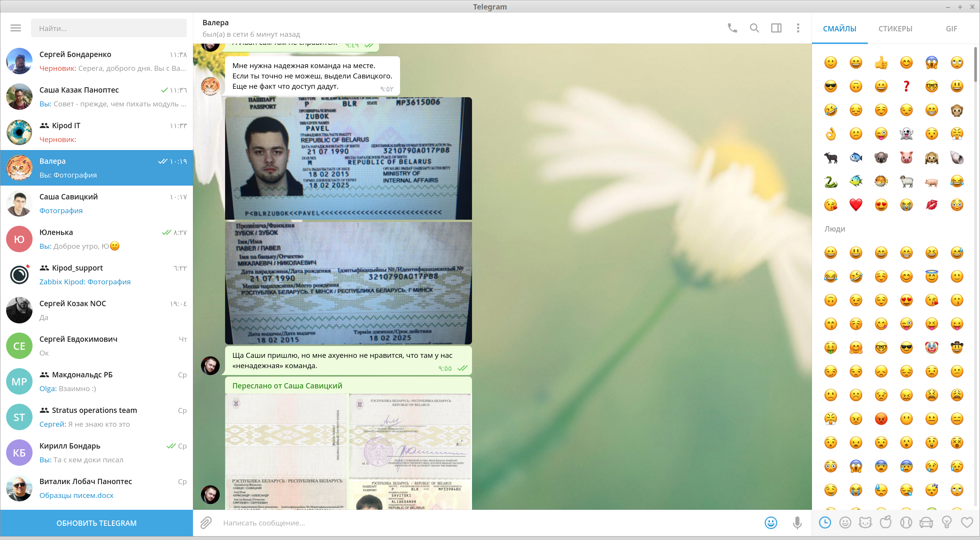Focus the Найти search field
Image resolution: width=980 pixels, height=540 pixels.
pyautogui.click(x=109, y=28)
